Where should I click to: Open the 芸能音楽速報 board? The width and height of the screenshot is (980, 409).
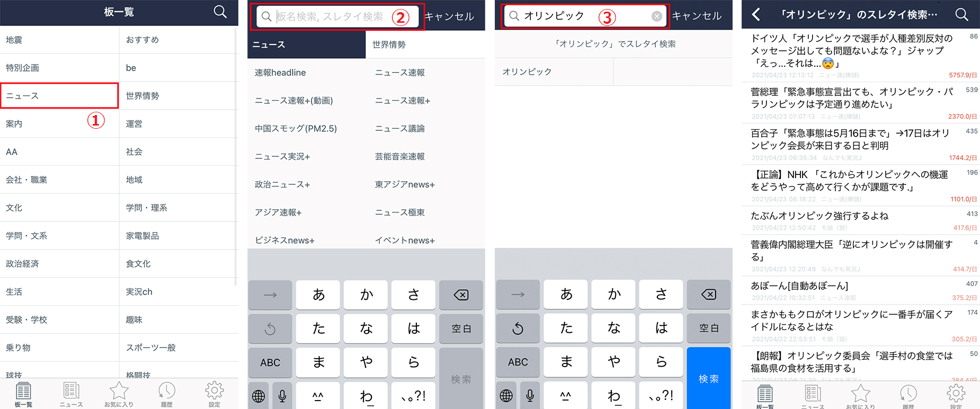pyautogui.click(x=400, y=156)
